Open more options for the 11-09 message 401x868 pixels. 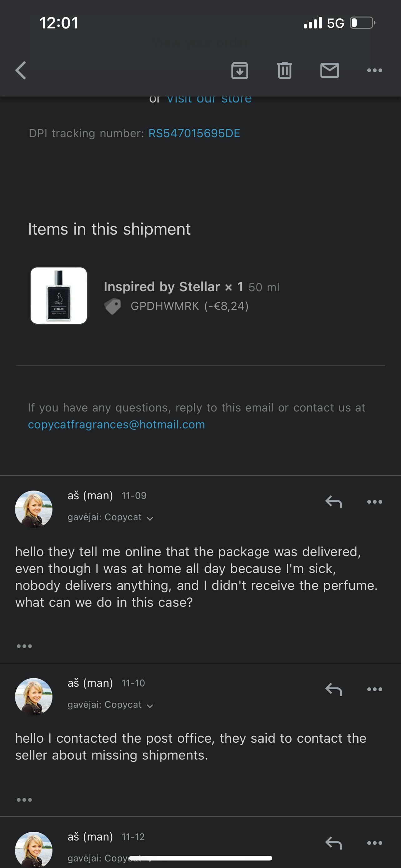coord(374,502)
